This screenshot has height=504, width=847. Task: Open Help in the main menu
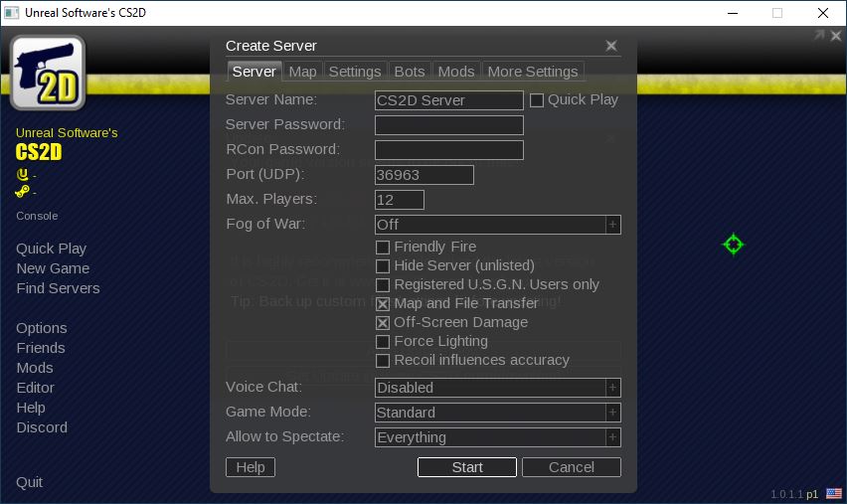(31, 408)
